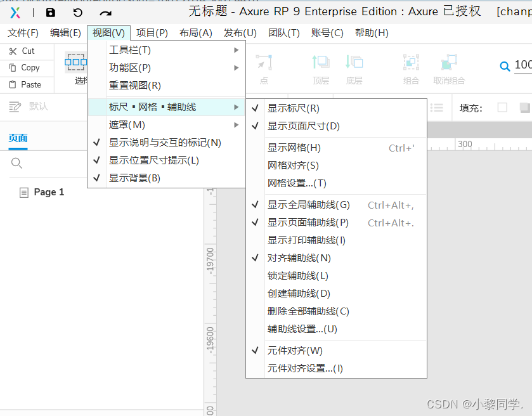Viewport: 532px width, 416px height.
Task: Enable 锁定辅助线(L) lock guides
Action: tap(336, 276)
